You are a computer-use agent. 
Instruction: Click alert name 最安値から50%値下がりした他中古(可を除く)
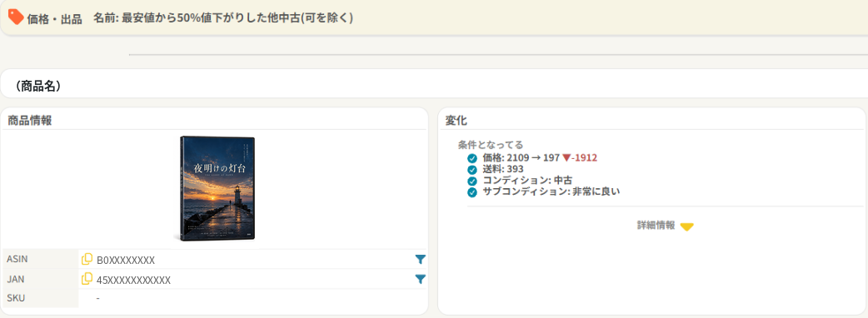(x=237, y=17)
